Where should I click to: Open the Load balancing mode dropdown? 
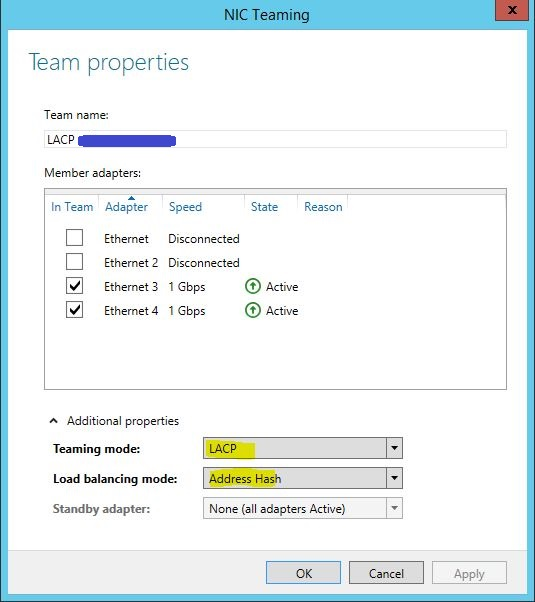click(303, 478)
